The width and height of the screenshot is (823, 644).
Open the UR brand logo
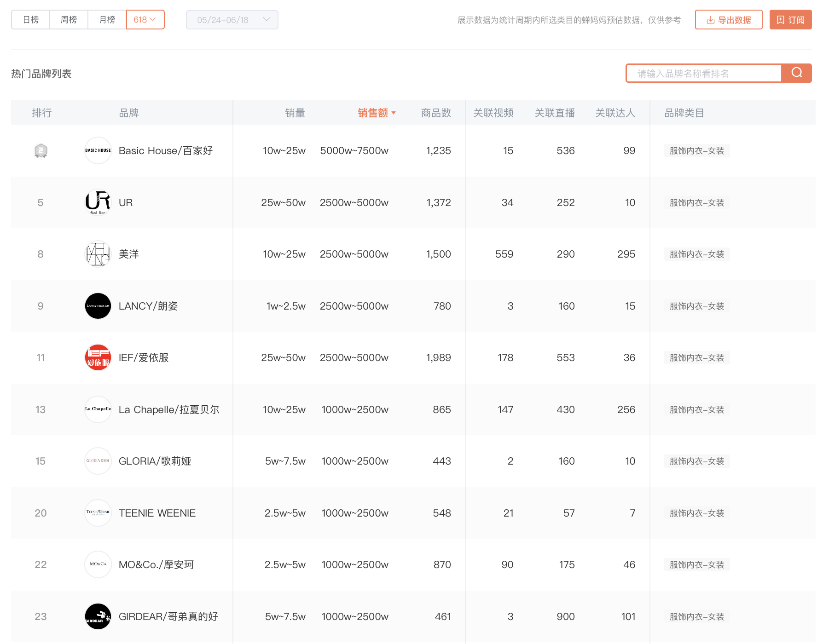pyautogui.click(x=98, y=202)
